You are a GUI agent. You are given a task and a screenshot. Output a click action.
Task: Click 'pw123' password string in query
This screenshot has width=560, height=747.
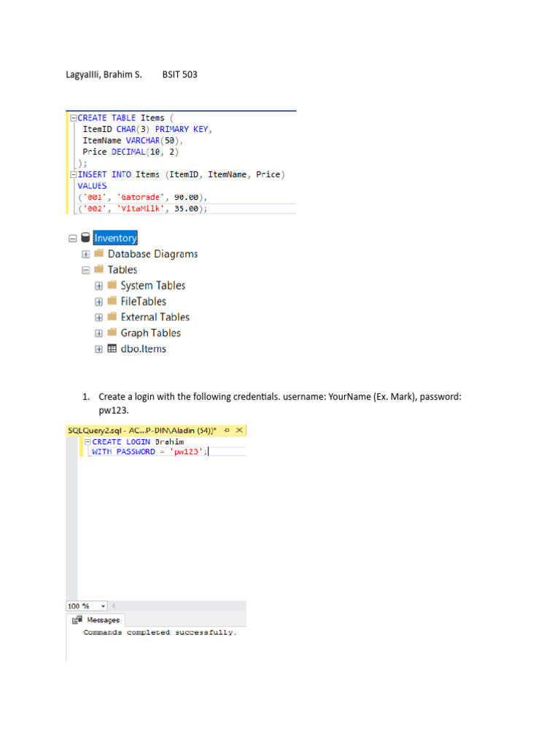186,452
